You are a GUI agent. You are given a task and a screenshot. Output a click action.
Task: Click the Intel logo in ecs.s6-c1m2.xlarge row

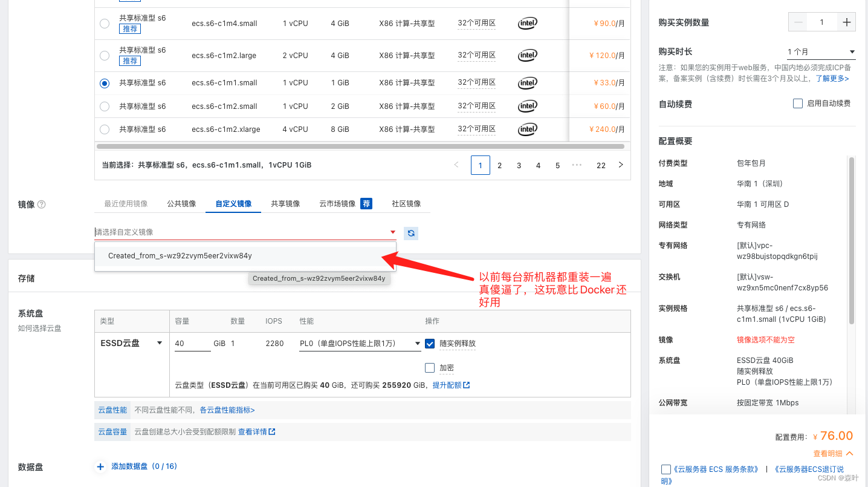coord(527,129)
